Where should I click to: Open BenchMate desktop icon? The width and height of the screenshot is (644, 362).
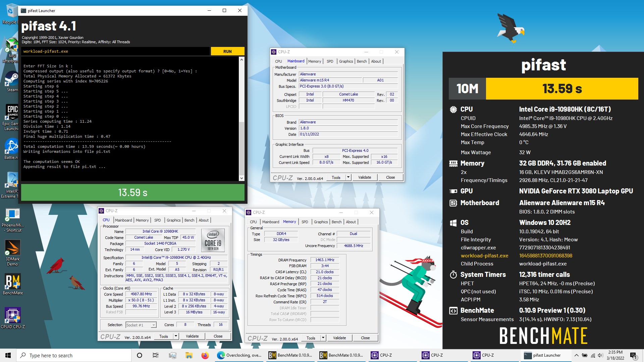[x=13, y=284]
